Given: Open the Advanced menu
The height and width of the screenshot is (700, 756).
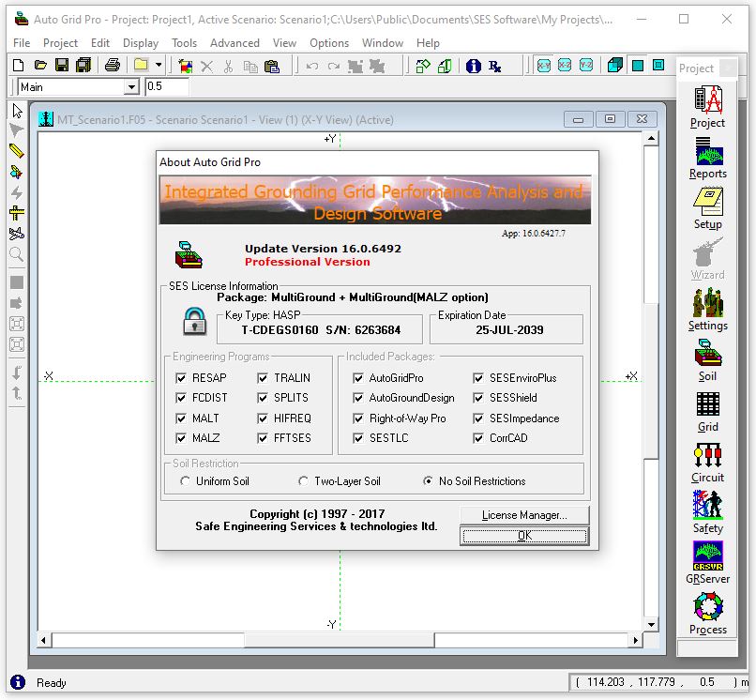Looking at the screenshot, I should coord(234,43).
